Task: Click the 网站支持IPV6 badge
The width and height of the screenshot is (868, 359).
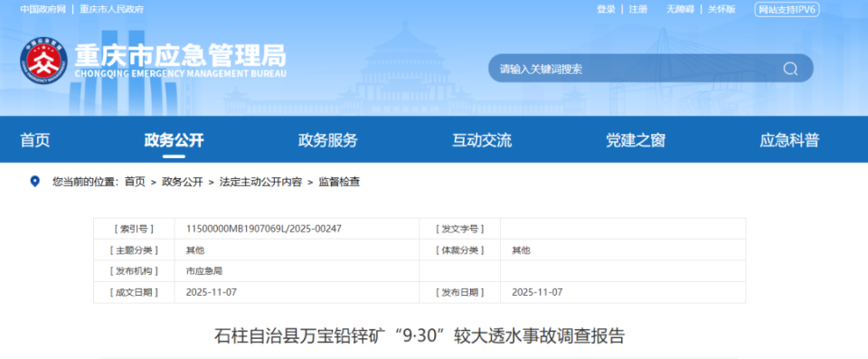Action: pos(787,9)
